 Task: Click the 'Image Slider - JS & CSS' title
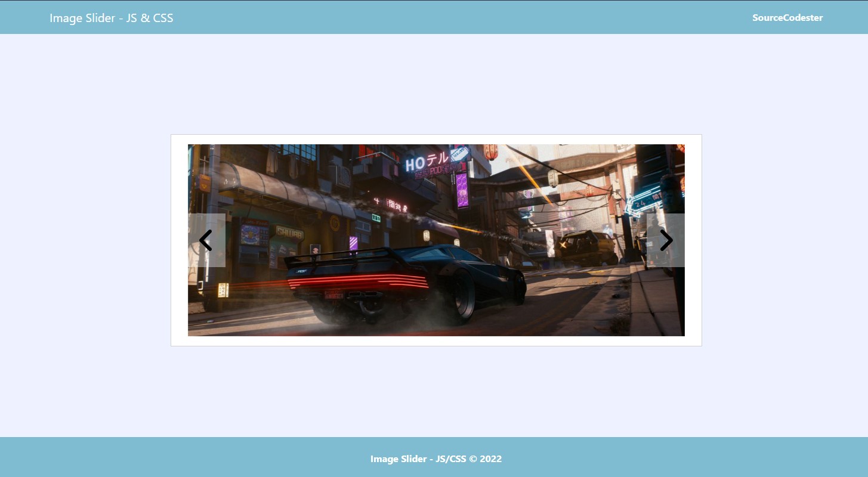point(112,18)
